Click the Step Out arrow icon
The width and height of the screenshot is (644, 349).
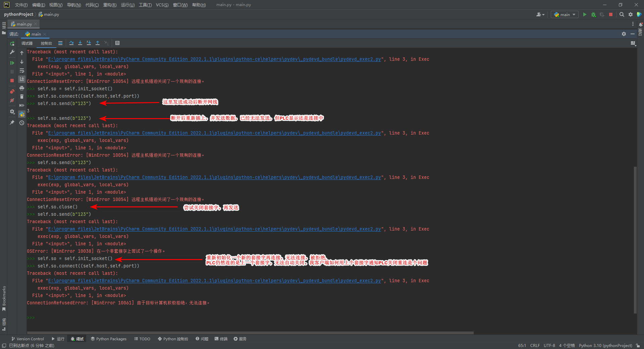tap(98, 43)
